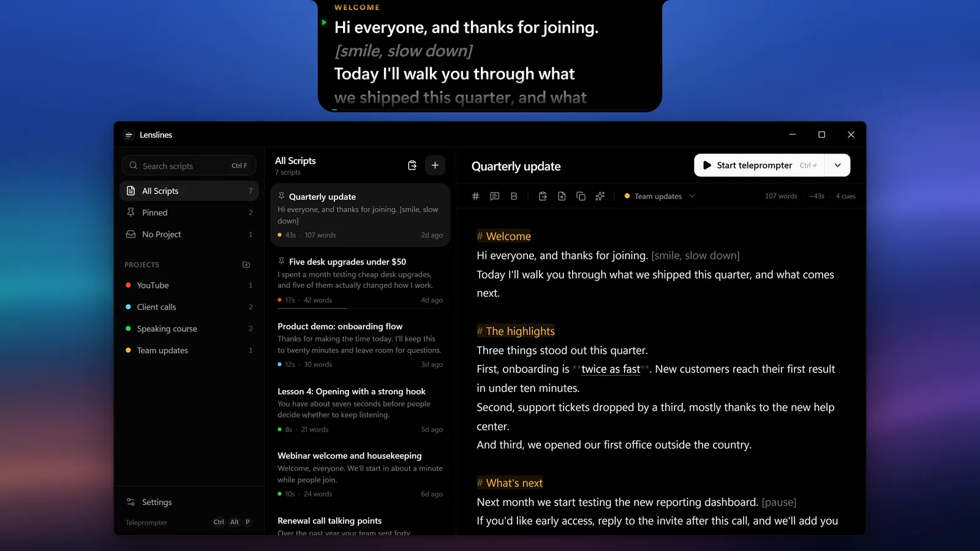The width and height of the screenshot is (980, 551).
Task: Expand the Start teleprompter options arrow
Action: click(837, 165)
